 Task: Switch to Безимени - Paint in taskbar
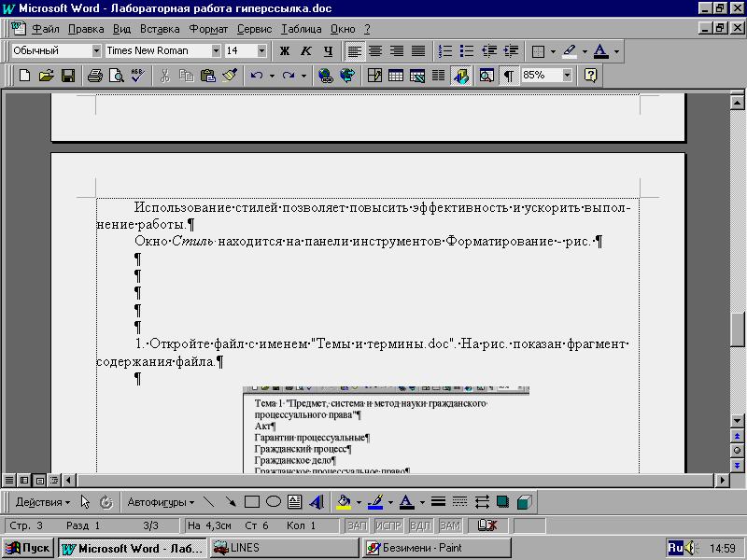click(x=437, y=548)
